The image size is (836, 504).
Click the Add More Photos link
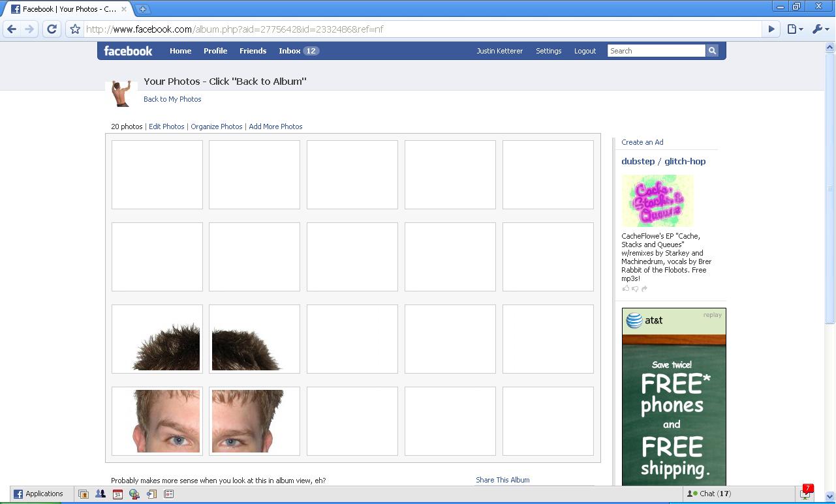click(275, 126)
